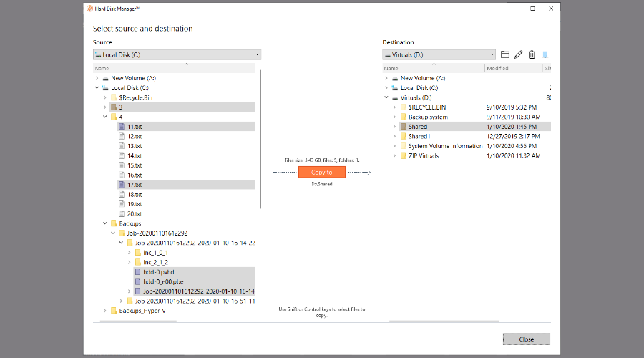Expand ZIP Virtuals folder in Destination
This screenshot has height=358, width=644.
(395, 156)
